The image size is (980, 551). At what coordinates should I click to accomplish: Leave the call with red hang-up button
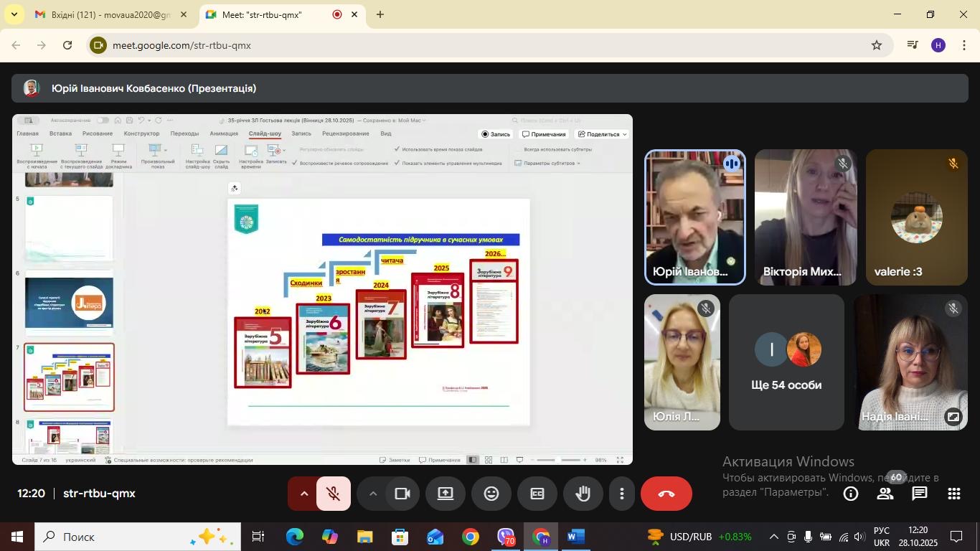click(x=666, y=494)
